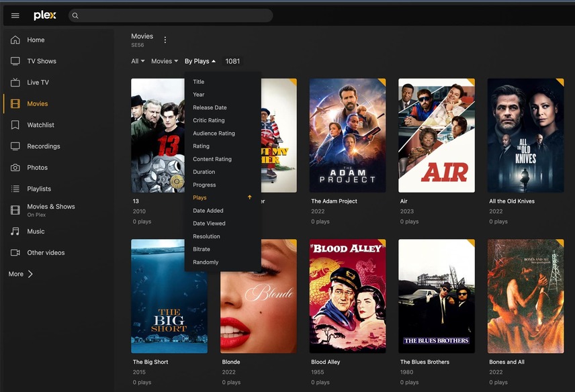Sort by Year
Screen dimensions: 575x392
tap(198, 95)
